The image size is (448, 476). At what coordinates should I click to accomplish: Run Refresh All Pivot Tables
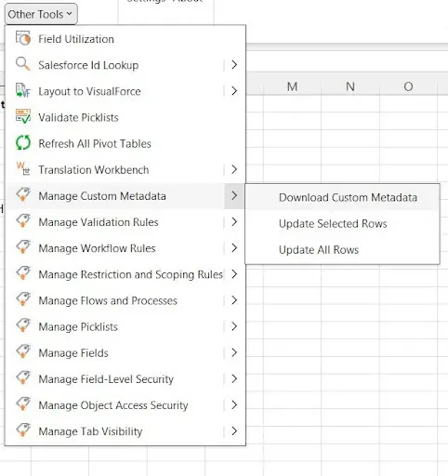click(x=125, y=143)
